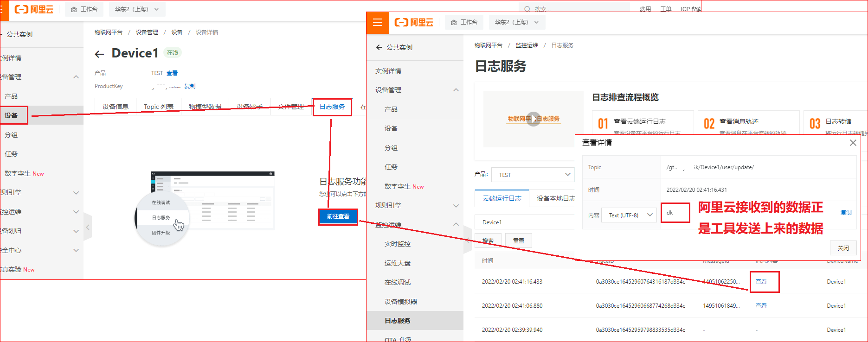
Task: Click the 前往查看 button
Action: click(338, 216)
